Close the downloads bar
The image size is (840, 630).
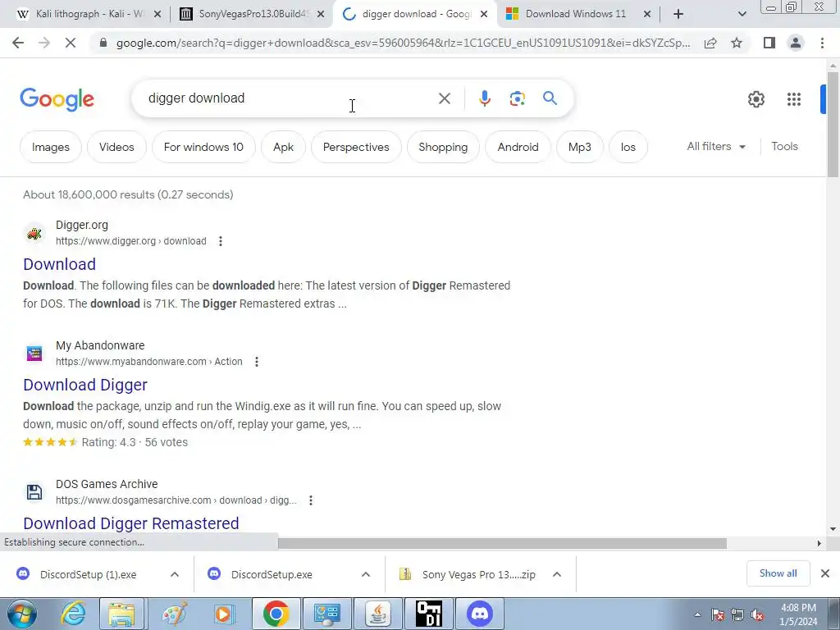point(825,573)
